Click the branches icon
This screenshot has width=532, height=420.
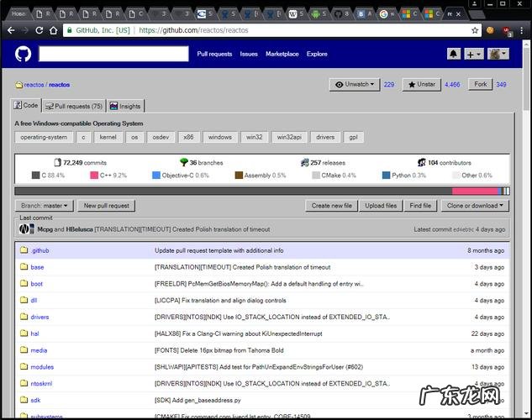pyautogui.click(x=183, y=162)
